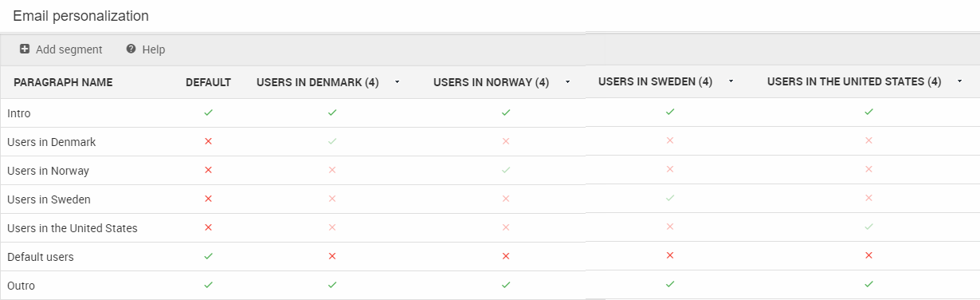The width and height of the screenshot is (980, 300).
Task: Click the Help question mark icon
Action: (x=131, y=49)
